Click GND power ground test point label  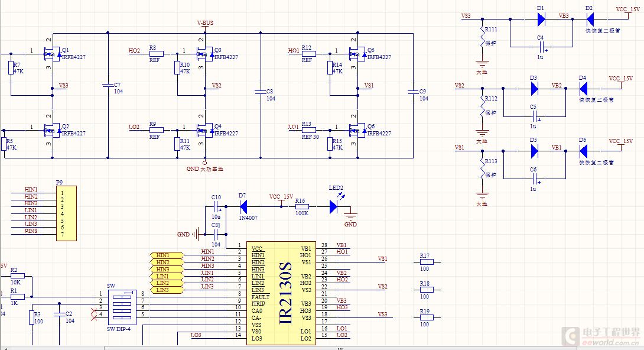pos(205,169)
